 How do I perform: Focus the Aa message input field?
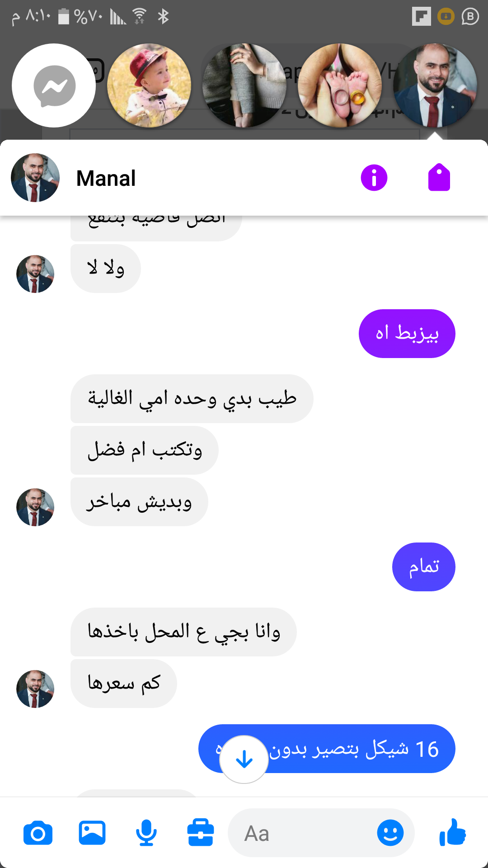pyautogui.click(x=321, y=833)
